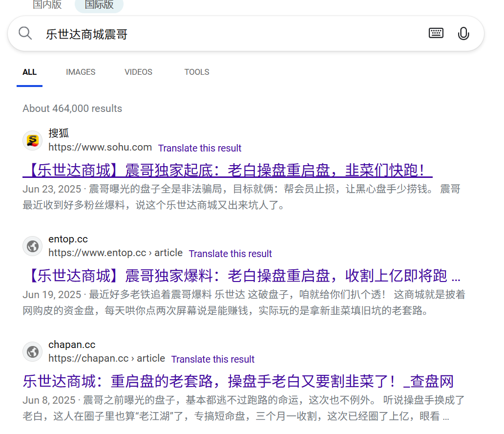Viewport: 504px width, 434px height.
Task: Click the search magnifier icon
Action: click(x=24, y=33)
